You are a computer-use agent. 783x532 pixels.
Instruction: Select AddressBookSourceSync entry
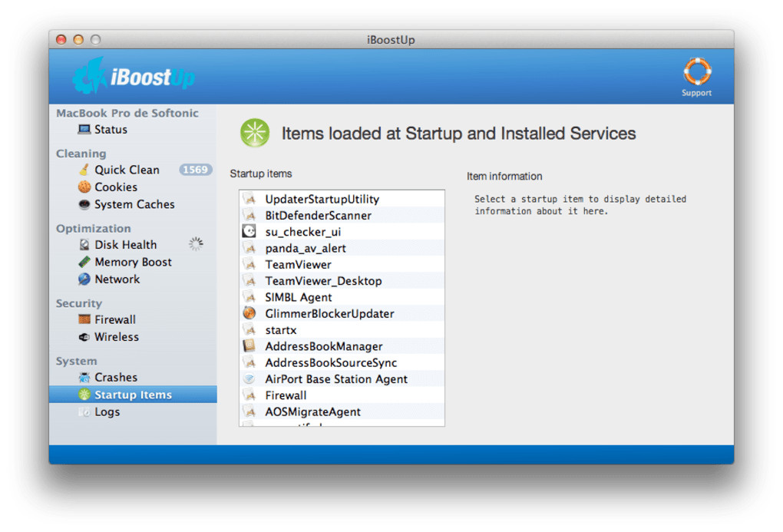click(x=342, y=362)
